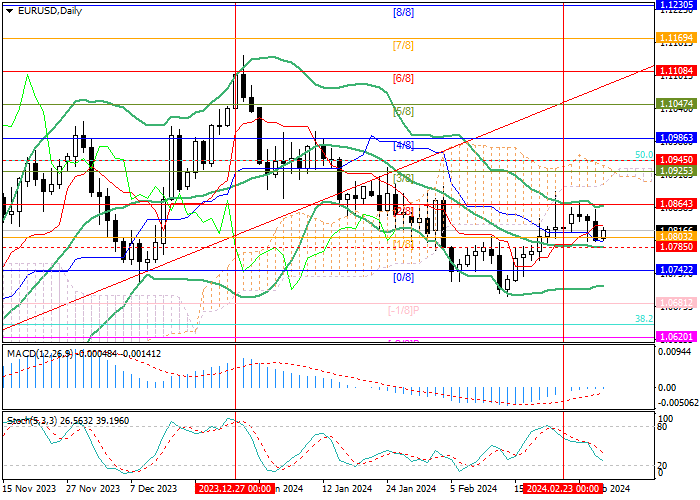Screen dimensions: 700x500
Task: Click the 80 level on Stochastic scale
Action: (662, 427)
